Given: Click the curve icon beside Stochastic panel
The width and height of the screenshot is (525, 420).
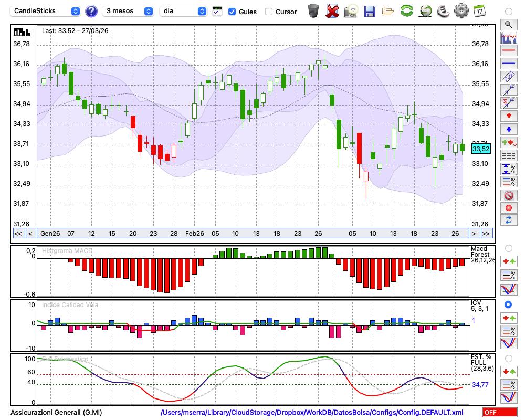Looking at the screenshot, I should (509, 397).
